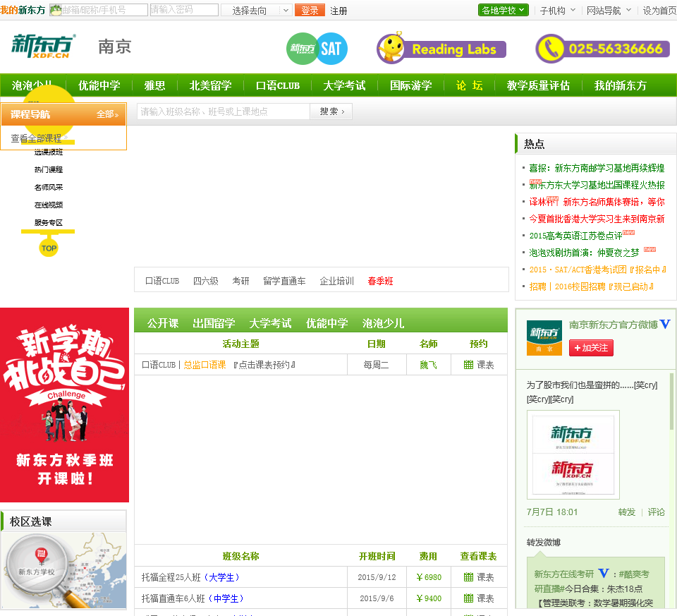The height and width of the screenshot is (616, 677).
Task: Open 优能中学 navigation menu
Action: pos(99,85)
